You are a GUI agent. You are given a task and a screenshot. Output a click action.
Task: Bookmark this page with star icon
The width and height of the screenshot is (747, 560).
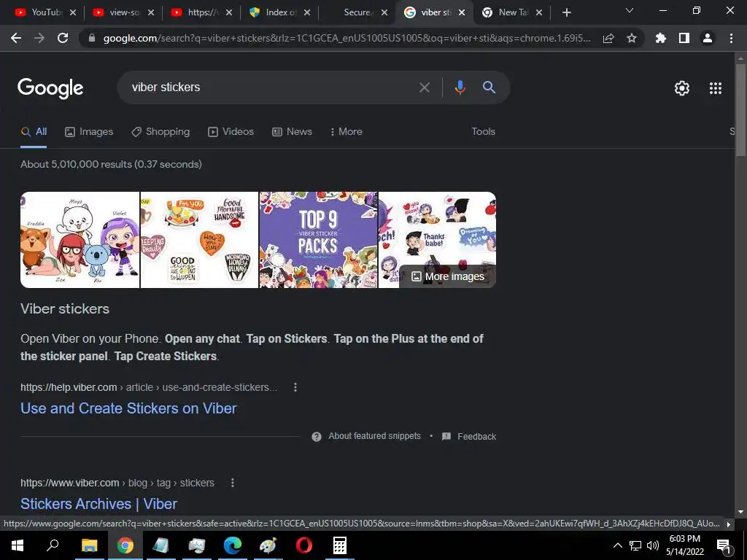click(x=632, y=38)
